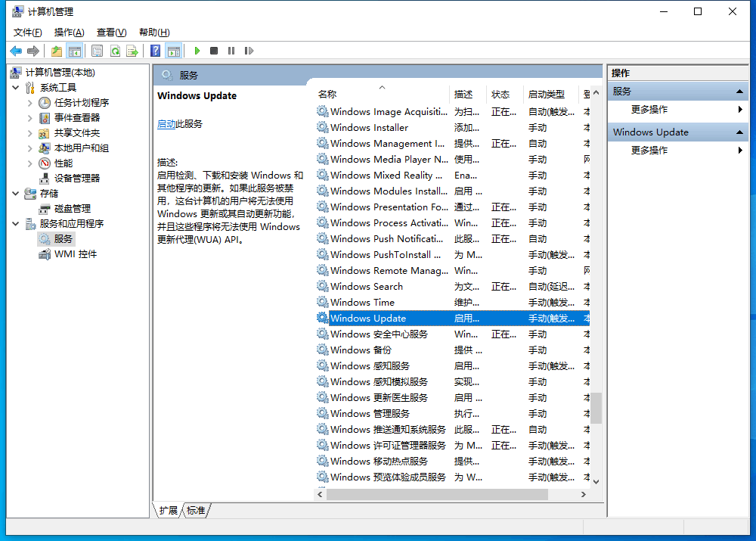Click the horizontal scrollbar left arrow
The image size is (756, 541).
coord(320,495)
